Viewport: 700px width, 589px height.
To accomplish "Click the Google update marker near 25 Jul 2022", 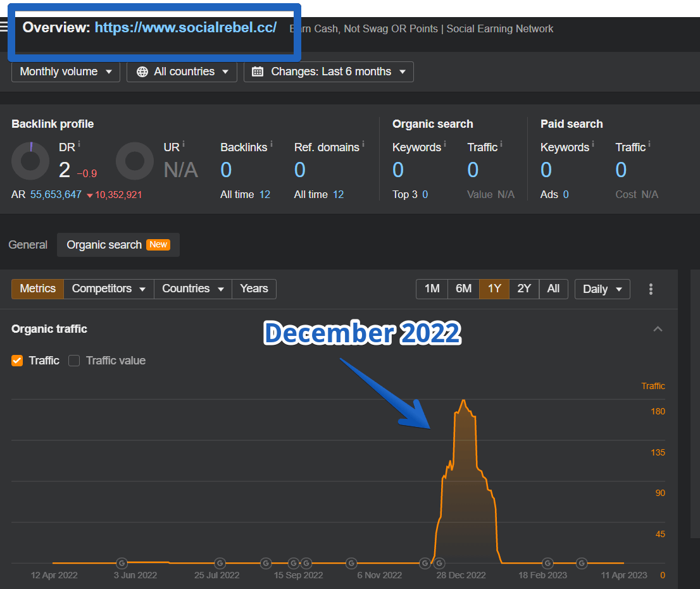I will [x=220, y=563].
